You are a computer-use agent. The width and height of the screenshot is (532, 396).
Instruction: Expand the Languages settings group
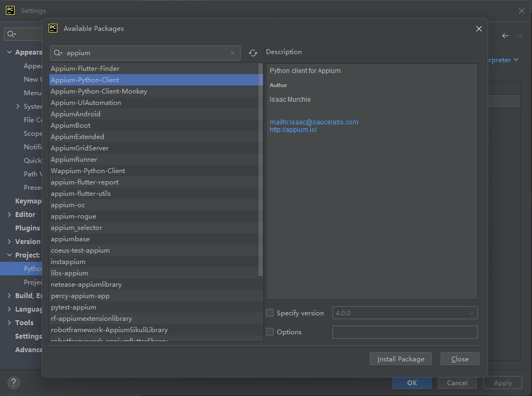(x=10, y=309)
